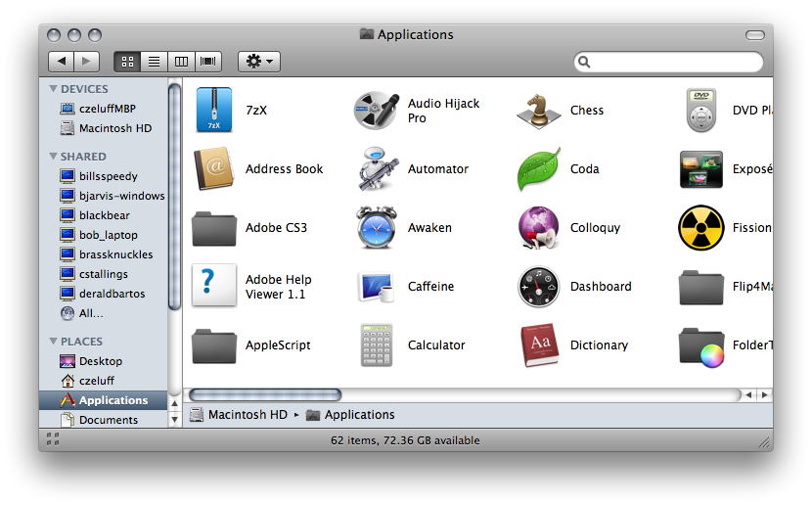Screen dimensions: 812x505
Task: Select the Calculator icon
Action: pyautogui.click(x=377, y=344)
